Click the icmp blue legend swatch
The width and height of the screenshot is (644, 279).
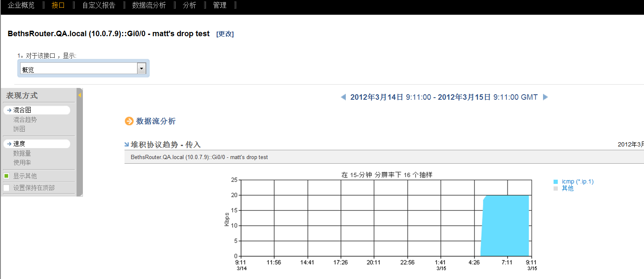click(x=556, y=182)
